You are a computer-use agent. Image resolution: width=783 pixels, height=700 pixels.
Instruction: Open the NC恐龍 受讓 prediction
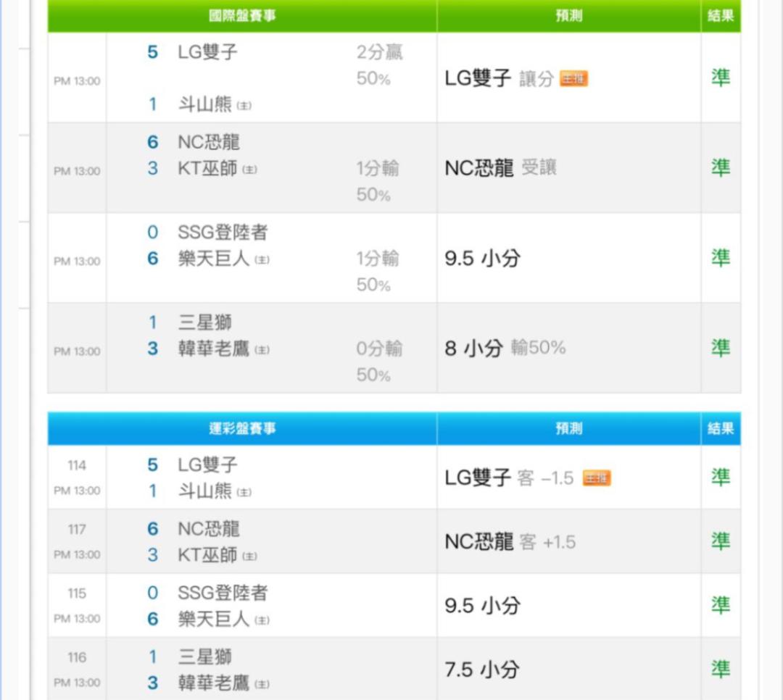click(500, 168)
